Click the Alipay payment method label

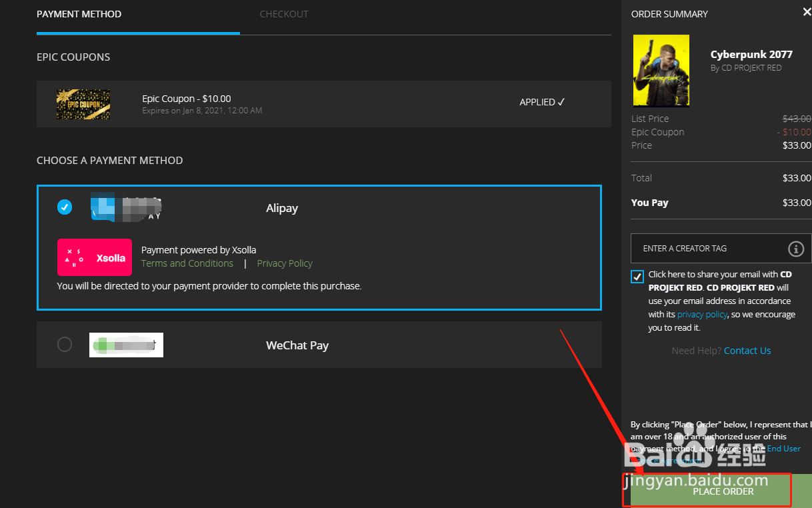point(282,208)
